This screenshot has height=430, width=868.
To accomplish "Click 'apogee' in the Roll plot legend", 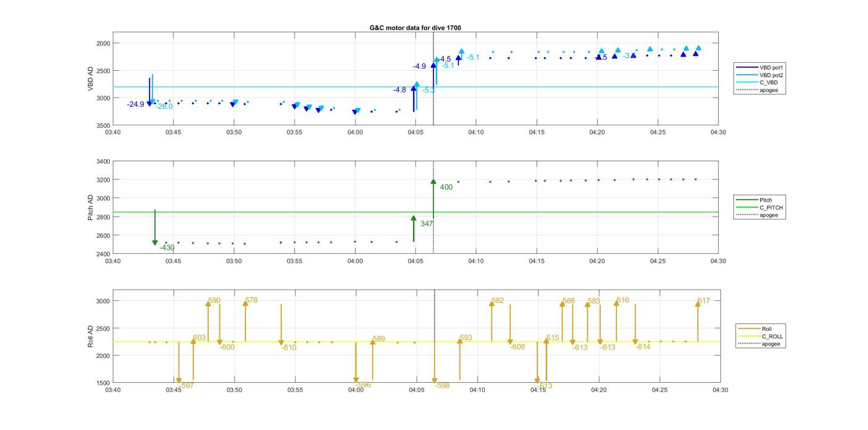I will coord(771,344).
